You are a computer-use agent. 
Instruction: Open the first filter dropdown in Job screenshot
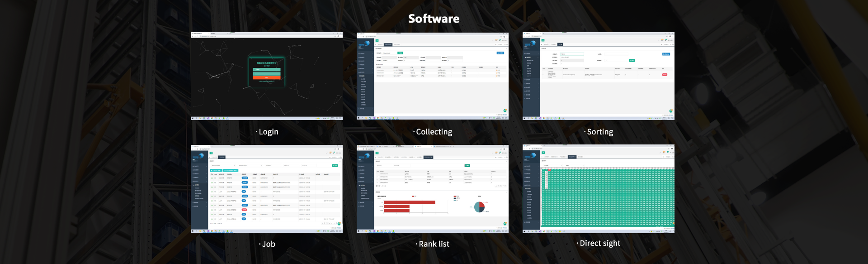[x=222, y=166]
